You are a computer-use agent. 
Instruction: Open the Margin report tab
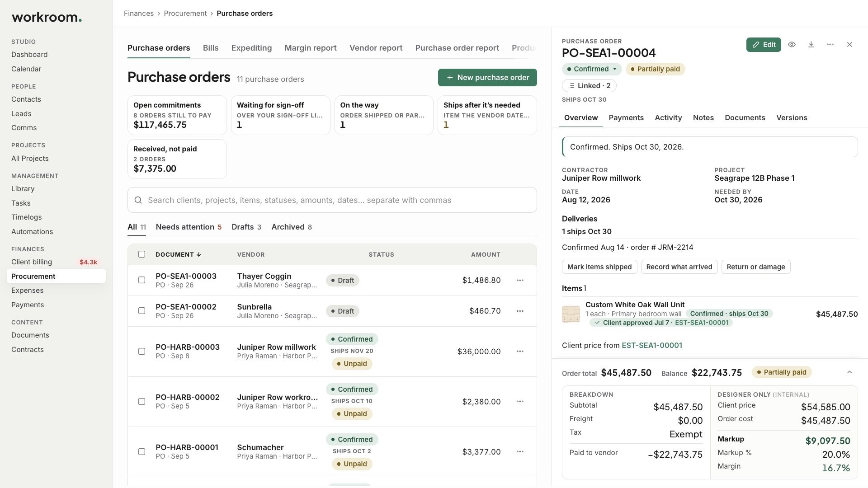click(311, 48)
